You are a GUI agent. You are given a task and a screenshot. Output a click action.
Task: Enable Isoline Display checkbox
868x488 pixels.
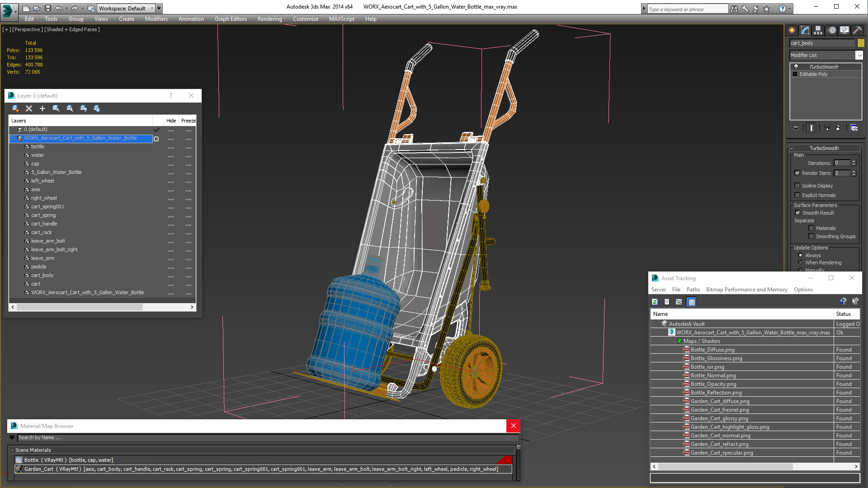click(797, 186)
